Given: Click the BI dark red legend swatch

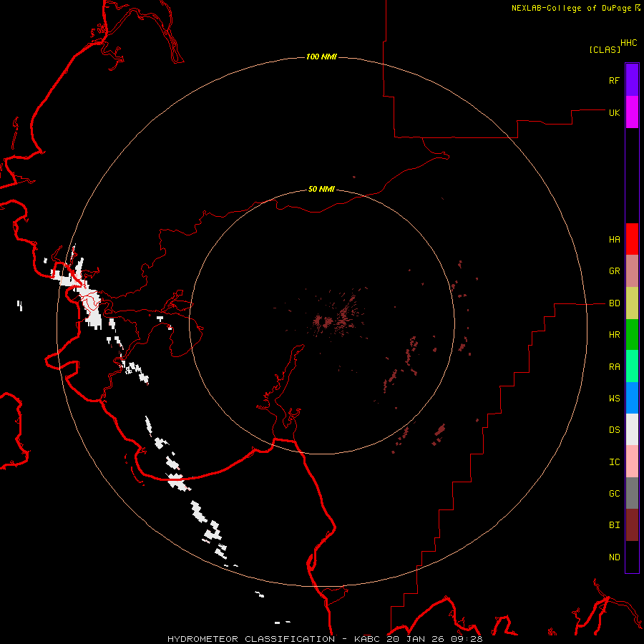Looking at the screenshot, I should 632,525.
